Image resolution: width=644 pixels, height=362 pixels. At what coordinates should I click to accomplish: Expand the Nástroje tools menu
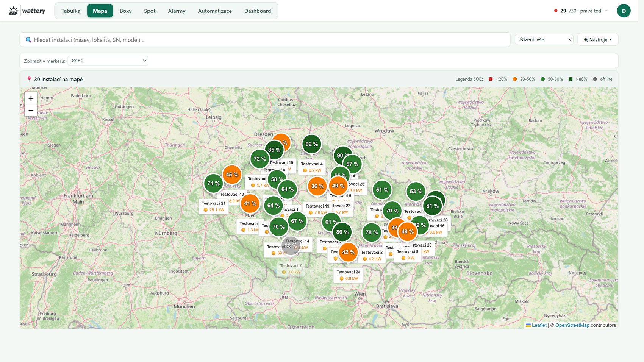[598, 39]
